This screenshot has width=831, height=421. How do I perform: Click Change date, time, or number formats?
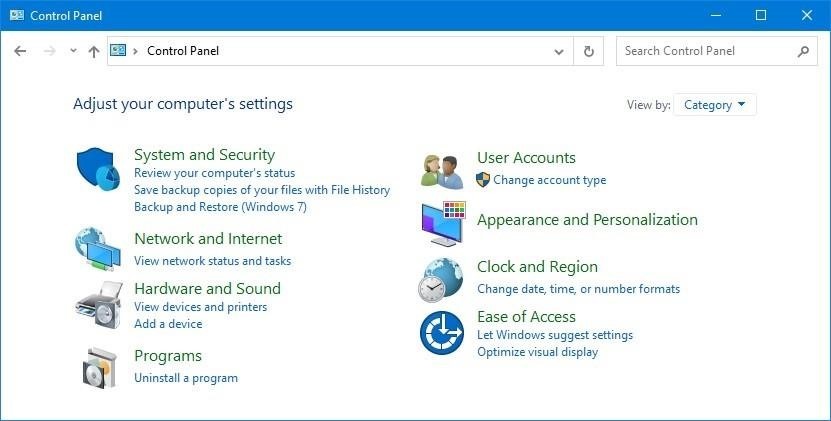pyautogui.click(x=578, y=289)
